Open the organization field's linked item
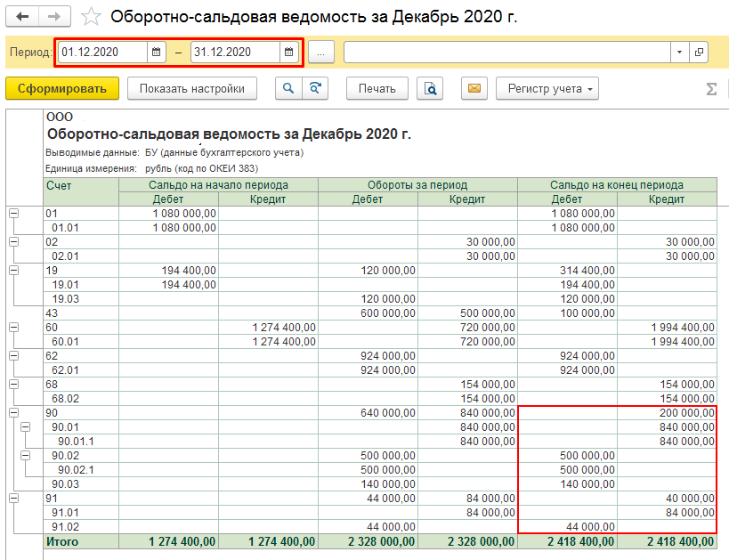 (x=699, y=53)
